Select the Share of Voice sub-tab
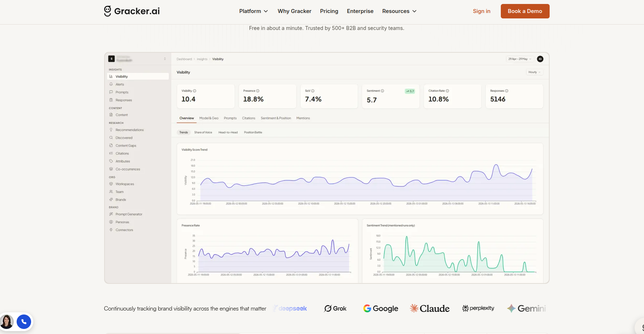 click(203, 133)
